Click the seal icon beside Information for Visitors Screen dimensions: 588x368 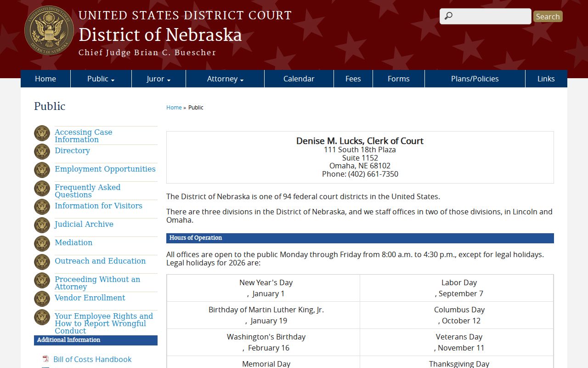click(x=42, y=207)
